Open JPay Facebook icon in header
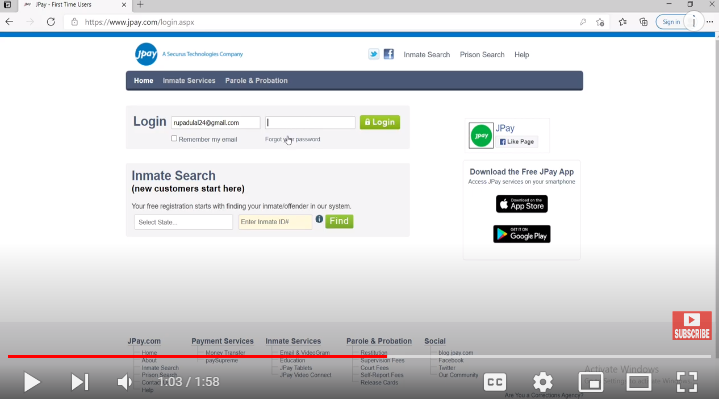The height and width of the screenshot is (399, 719). click(389, 54)
